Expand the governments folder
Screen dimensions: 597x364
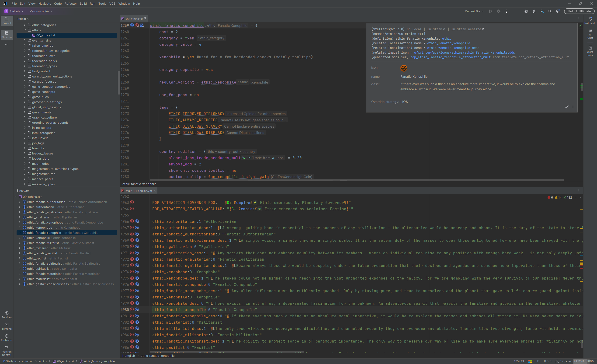pos(25,112)
